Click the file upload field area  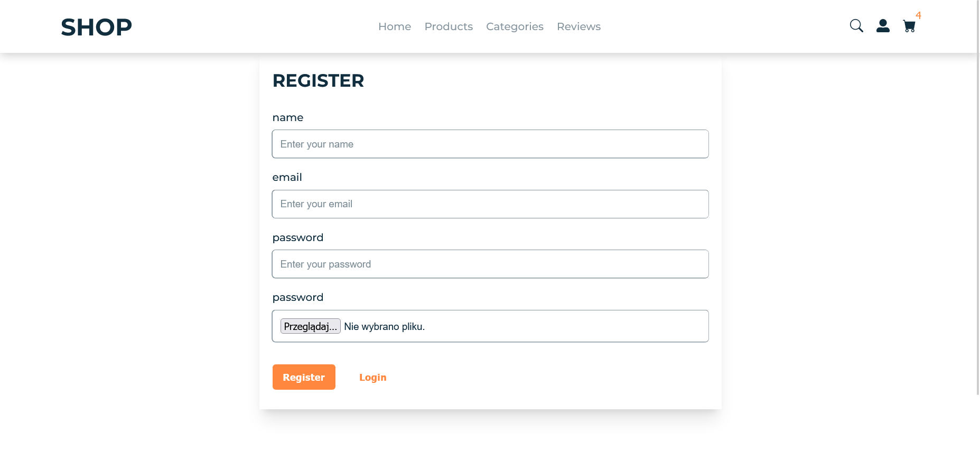tap(490, 326)
